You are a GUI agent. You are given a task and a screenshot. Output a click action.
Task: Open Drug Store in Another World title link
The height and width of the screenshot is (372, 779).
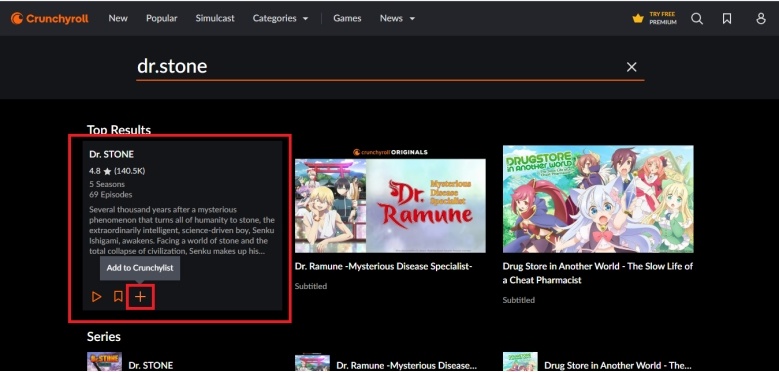coord(598,273)
